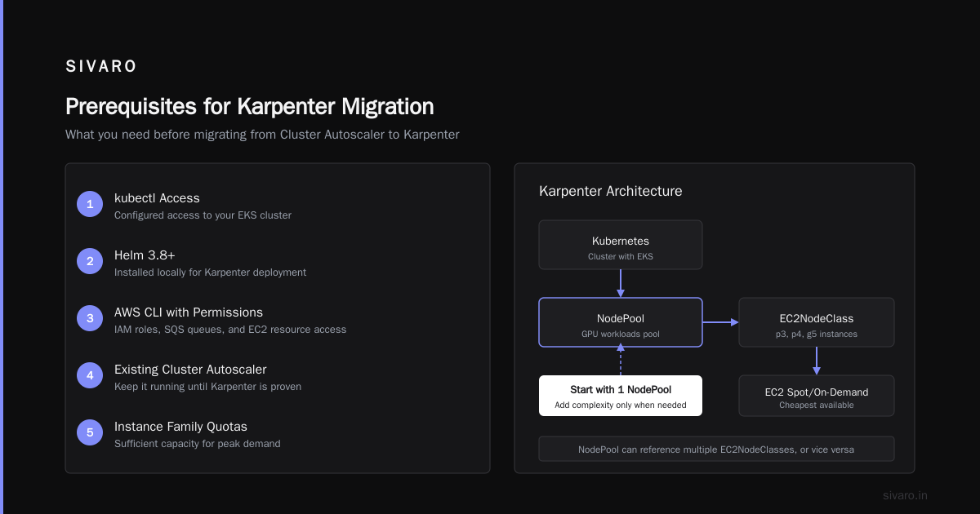Viewport: 980px width, 514px height.
Task: Click 'Installed locally for Karpenter deployment' text
Action: pos(210,273)
